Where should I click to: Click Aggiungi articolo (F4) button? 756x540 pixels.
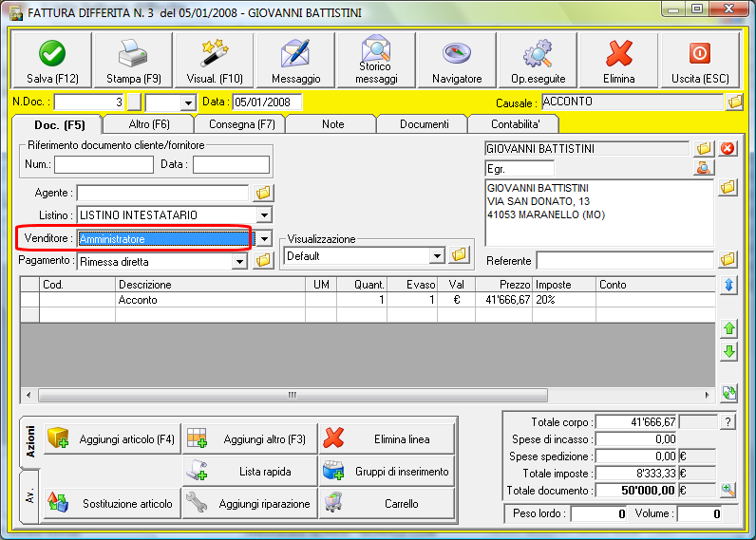[x=112, y=439]
